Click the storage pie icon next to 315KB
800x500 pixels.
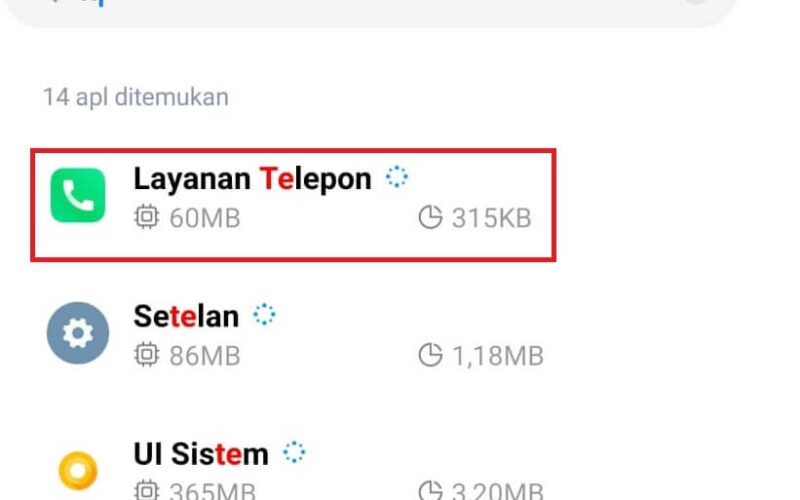click(430, 217)
